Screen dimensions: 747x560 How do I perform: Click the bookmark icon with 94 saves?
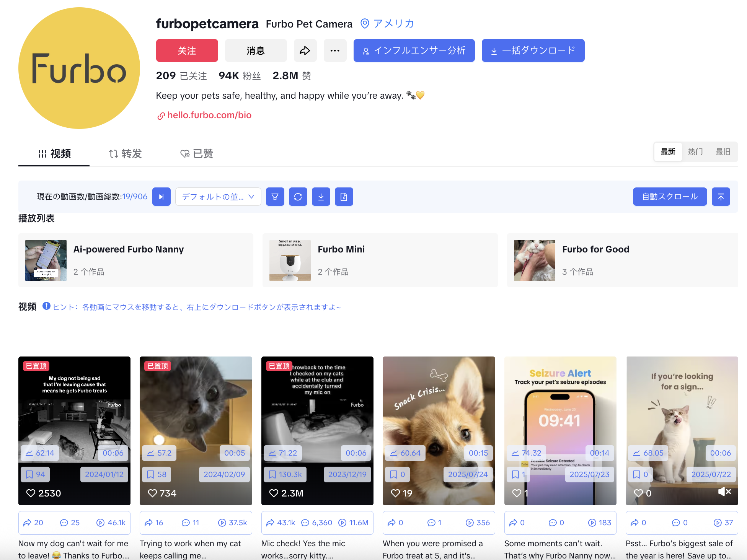tap(29, 474)
